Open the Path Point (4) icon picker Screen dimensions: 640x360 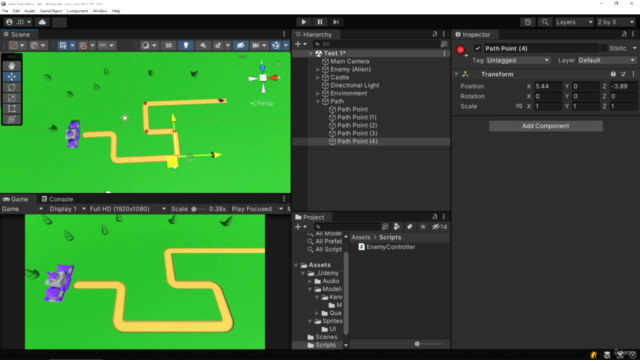click(461, 50)
